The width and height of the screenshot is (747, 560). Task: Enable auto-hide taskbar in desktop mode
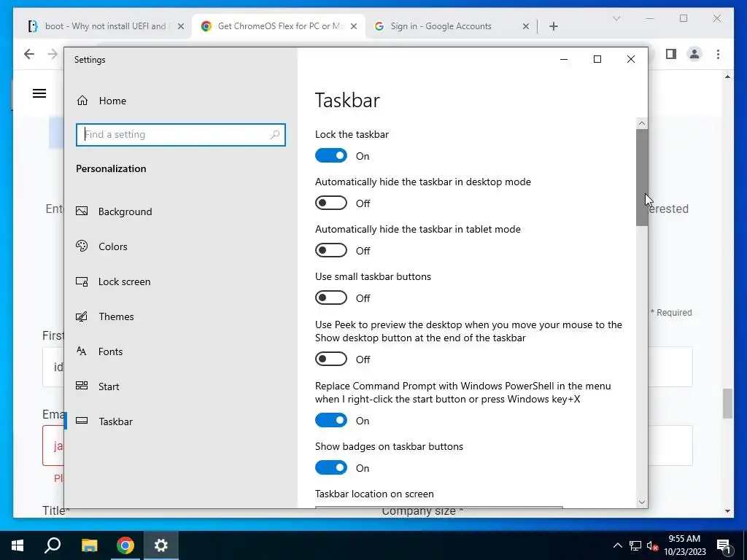pyautogui.click(x=331, y=203)
